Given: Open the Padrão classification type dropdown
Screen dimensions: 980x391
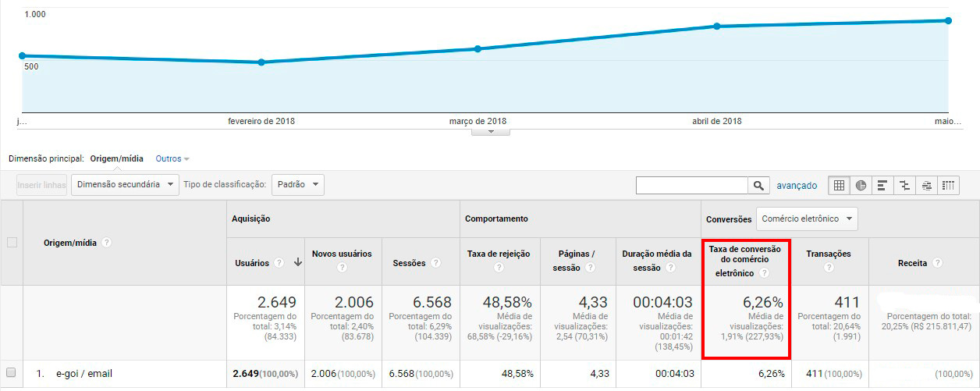Looking at the screenshot, I should coord(297,185).
